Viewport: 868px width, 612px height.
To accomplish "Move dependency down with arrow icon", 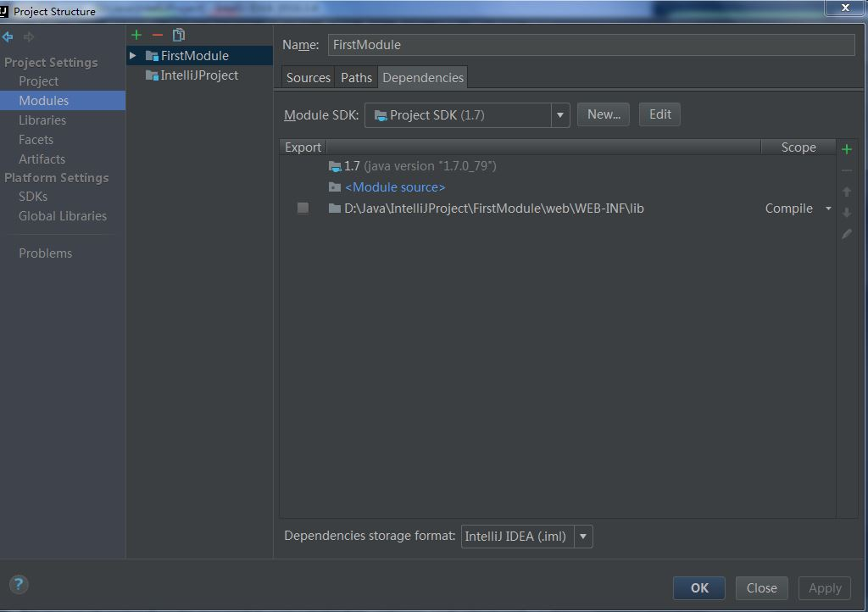I will coord(847,213).
